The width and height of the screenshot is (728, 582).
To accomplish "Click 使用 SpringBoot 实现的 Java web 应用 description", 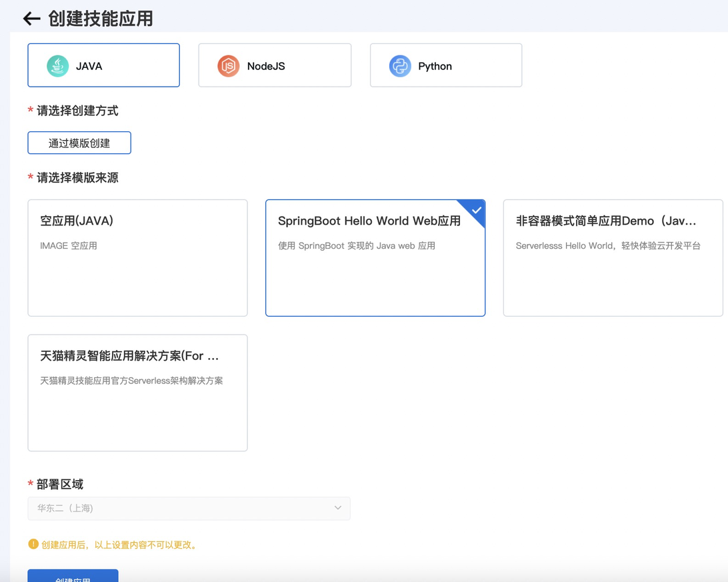I will [357, 245].
